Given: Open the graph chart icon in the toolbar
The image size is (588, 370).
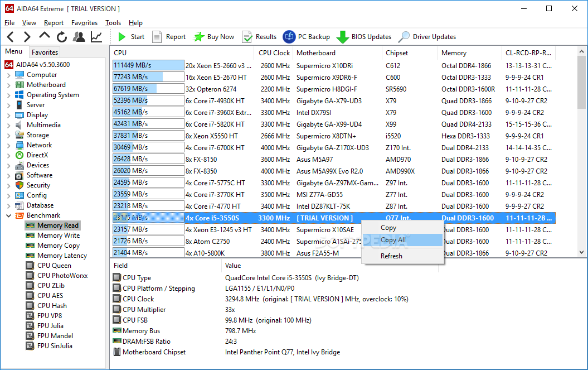Looking at the screenshot, I should coord(96,37).
